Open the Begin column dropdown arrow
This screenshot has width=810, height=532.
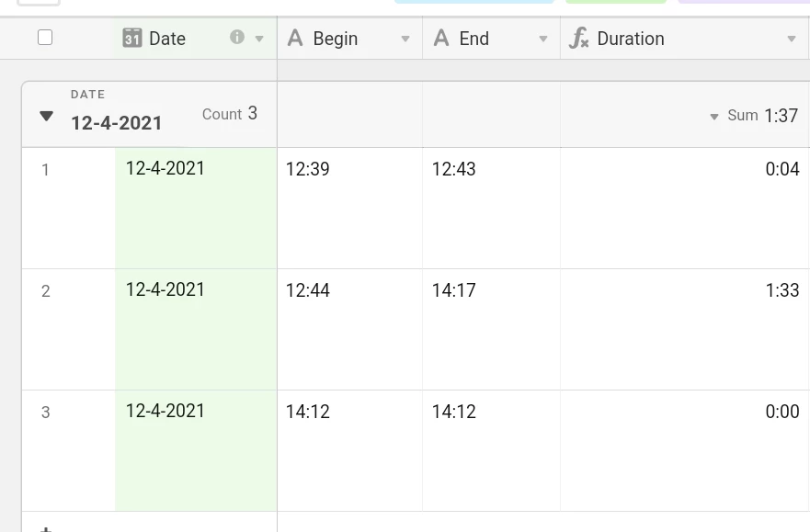405,39
